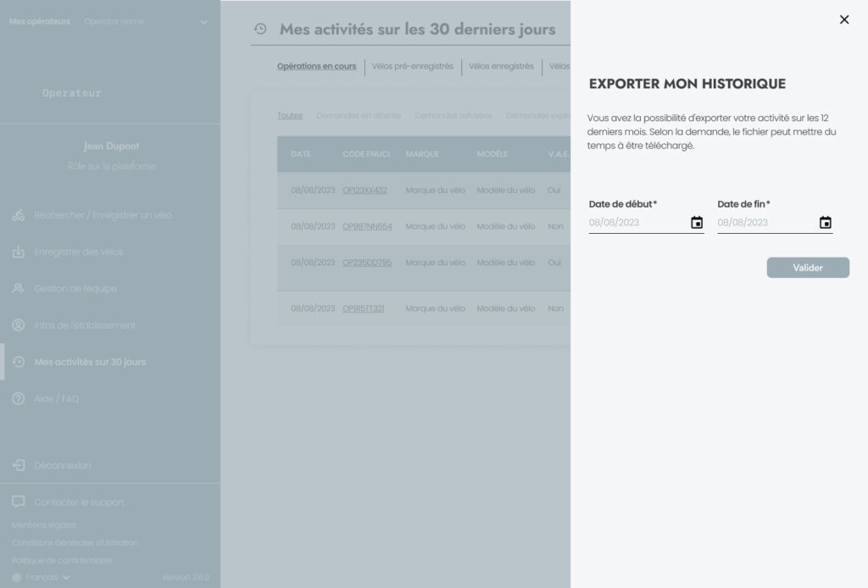Click the DATE column header
The height and width of the screenshot is (588, 868).
click(x=301, y=154)
